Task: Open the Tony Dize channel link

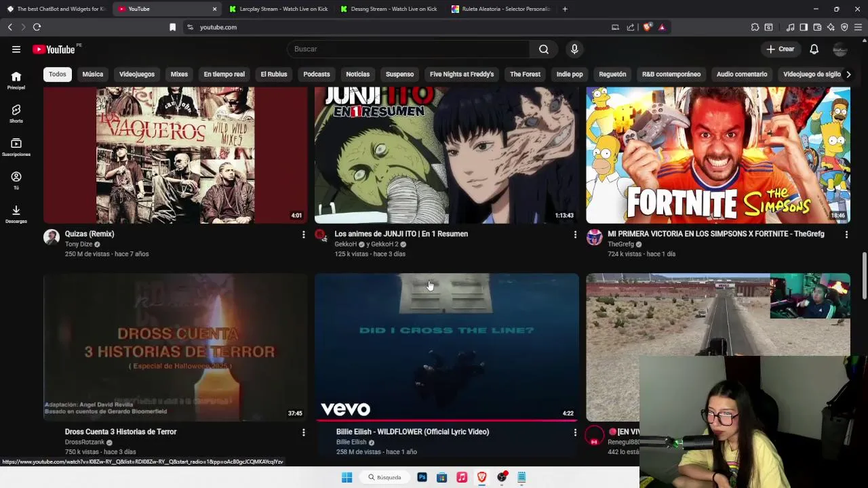Action: pyautogui.click(x=79, y=244)
